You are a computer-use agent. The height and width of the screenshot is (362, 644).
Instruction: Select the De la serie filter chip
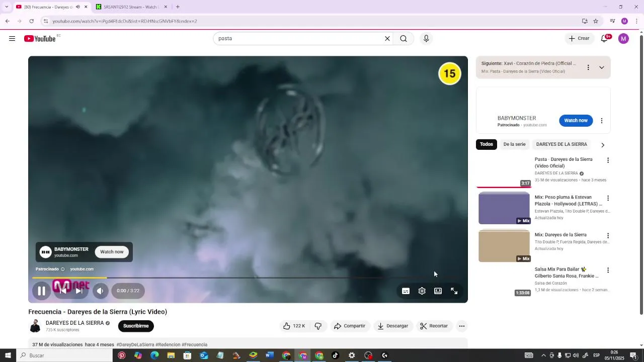(514, 144)
